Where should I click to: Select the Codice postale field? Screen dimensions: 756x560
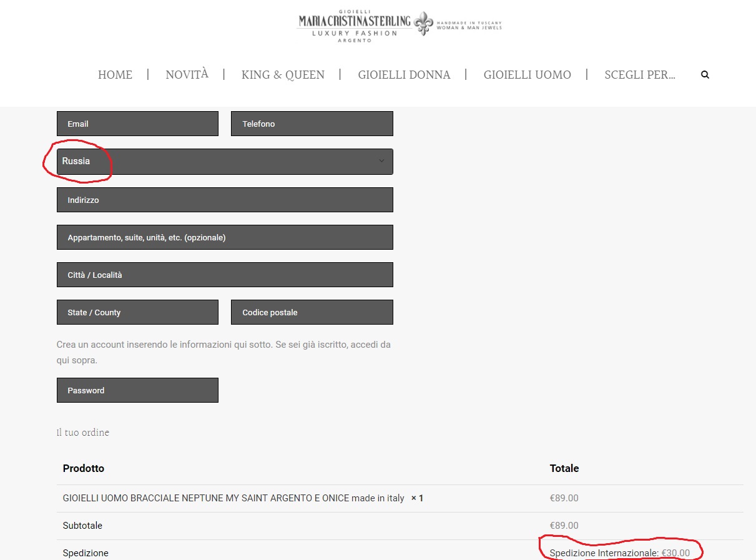pyautogui.click(x=312, y=312)
